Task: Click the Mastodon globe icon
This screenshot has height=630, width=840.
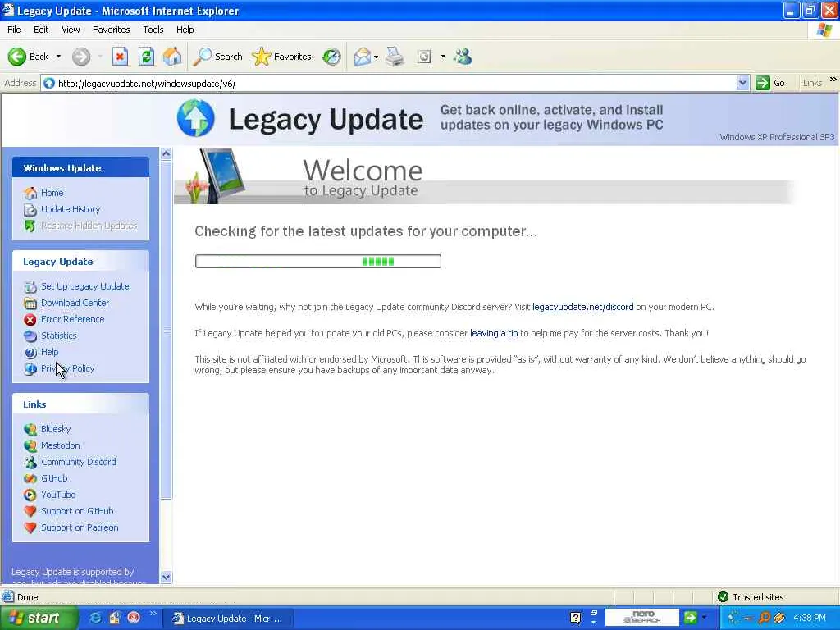Action: [30, 445]
